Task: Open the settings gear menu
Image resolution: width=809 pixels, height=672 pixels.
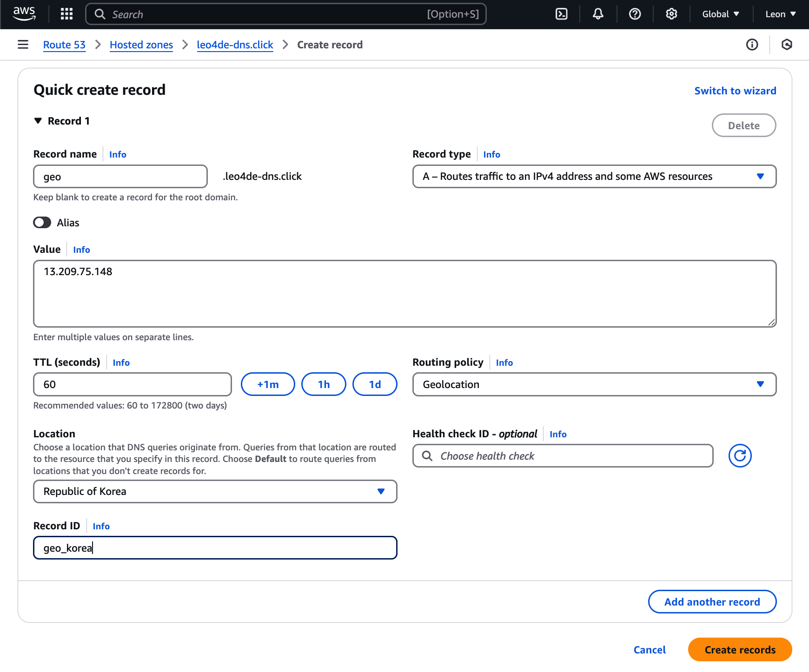Action: (x=671, y=14)
